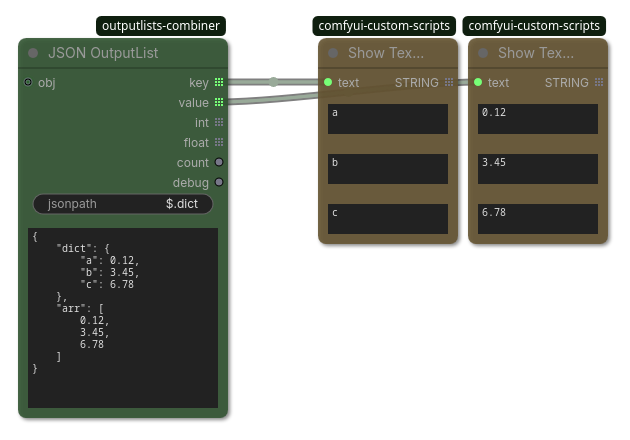Click the green text input of second Show Text node
This screenshot has height=440, width=630.
pos(478,82)
